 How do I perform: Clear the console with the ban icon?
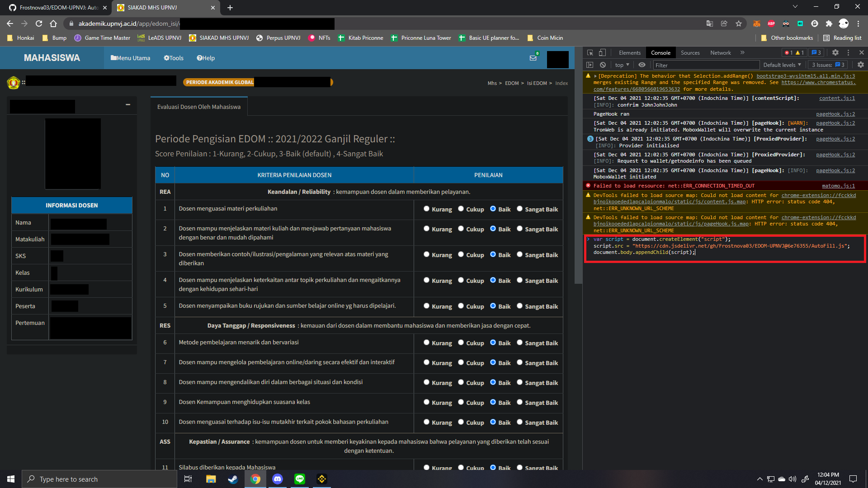click(x=603, y=65)
